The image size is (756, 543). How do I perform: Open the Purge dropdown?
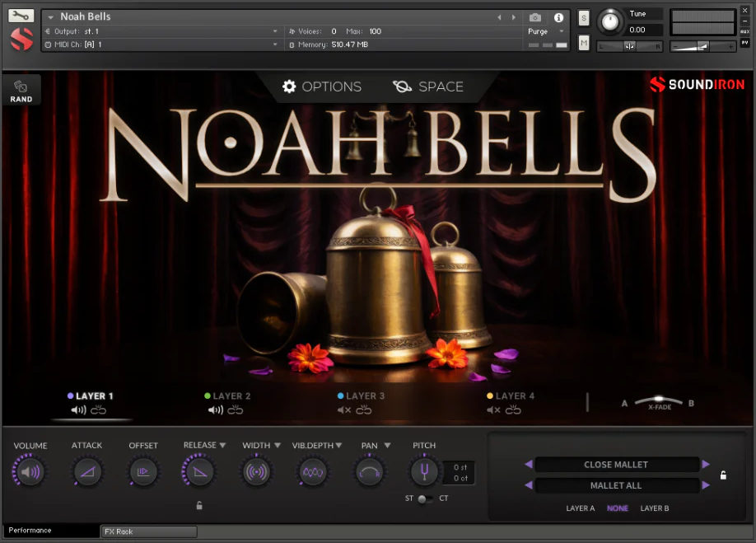tap(544, 30)
